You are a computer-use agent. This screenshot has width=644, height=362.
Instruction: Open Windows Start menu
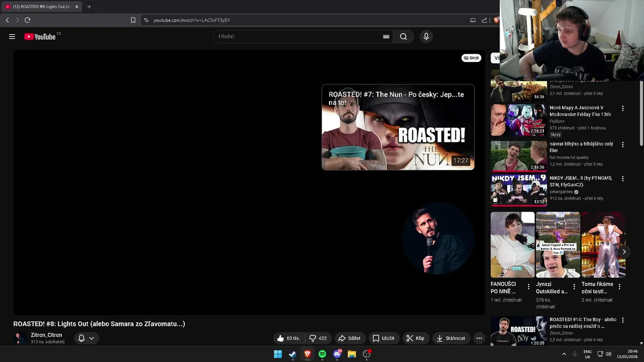[x=278, y=354]
